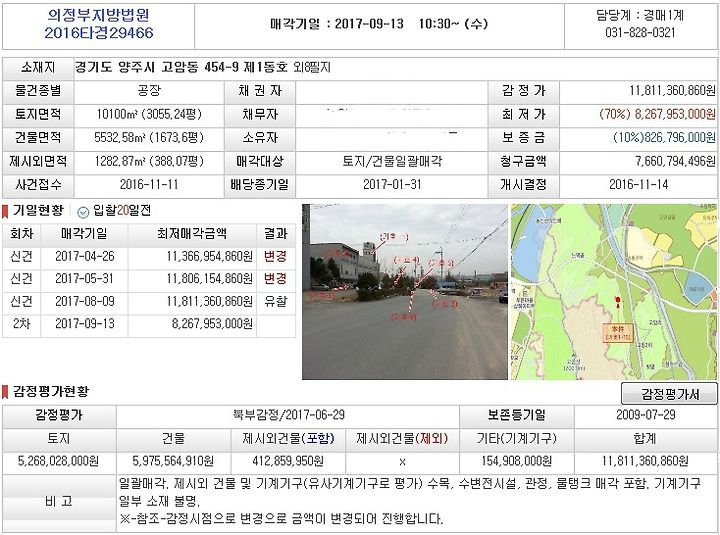Click the 2차 2017-09-13 sale date
This screenshot has width=720, height=535.
click(x=84, y=324)
